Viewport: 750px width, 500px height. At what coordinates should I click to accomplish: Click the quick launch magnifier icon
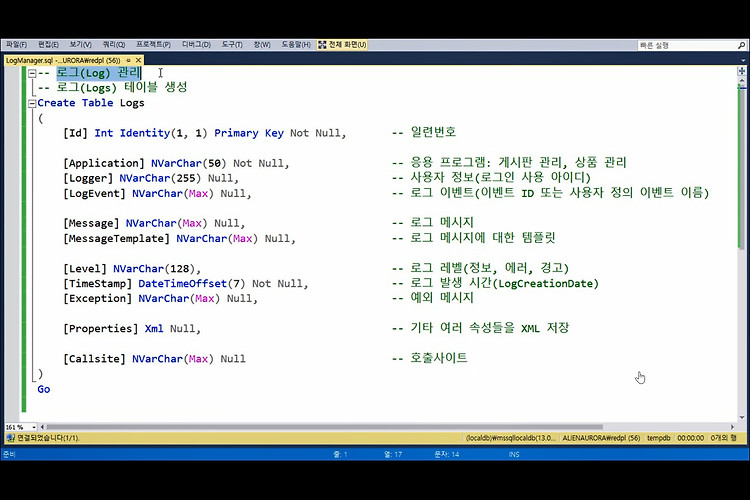[741, 45]
